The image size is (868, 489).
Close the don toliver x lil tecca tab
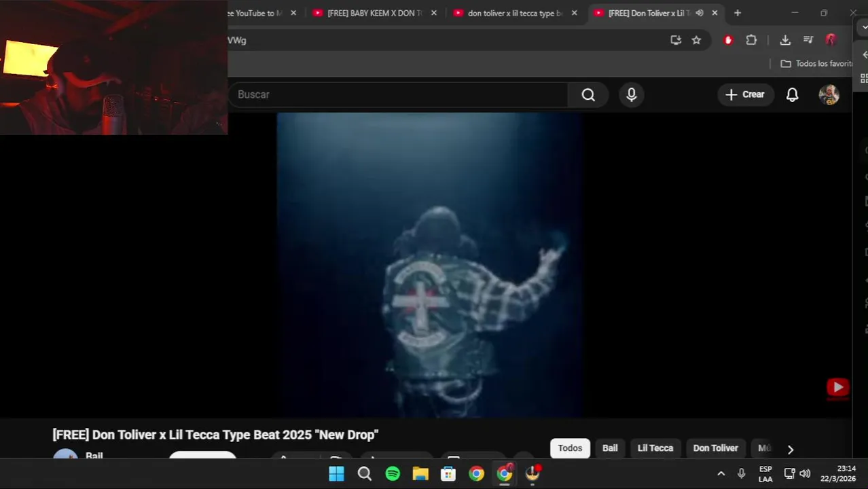[575, 13]
